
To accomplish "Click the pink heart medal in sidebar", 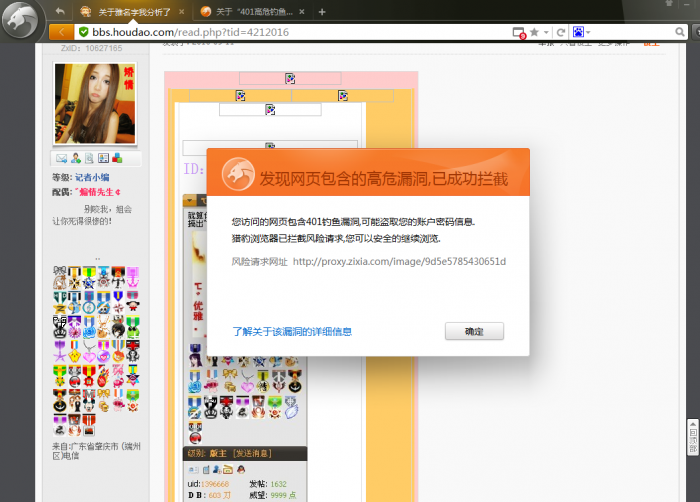I will coord(89,351).
